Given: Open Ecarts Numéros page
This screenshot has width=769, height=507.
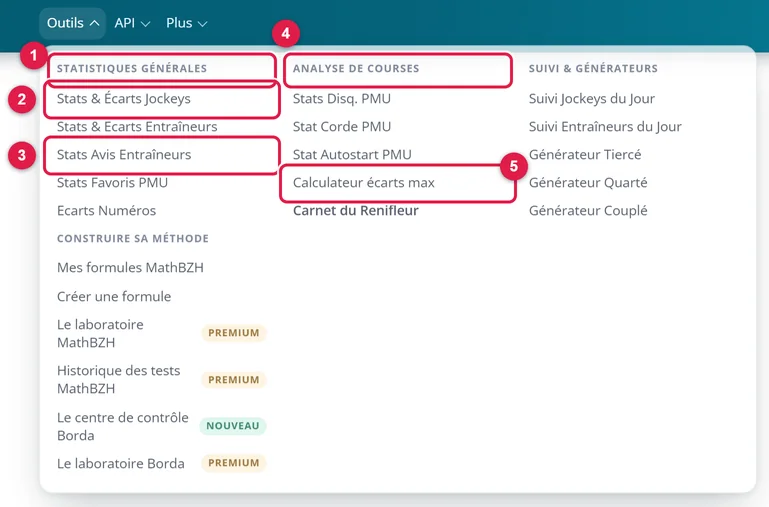Looking at the screenshot, I should 106,210.
